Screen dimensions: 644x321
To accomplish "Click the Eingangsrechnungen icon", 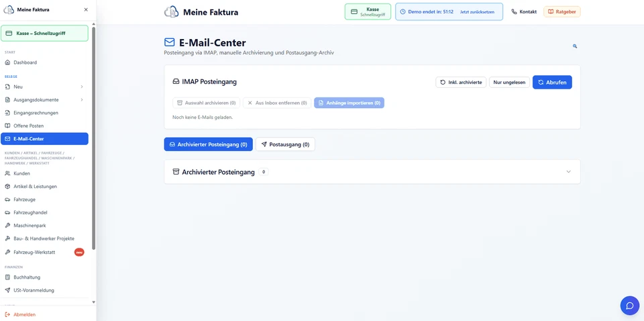I will (7, 113).
